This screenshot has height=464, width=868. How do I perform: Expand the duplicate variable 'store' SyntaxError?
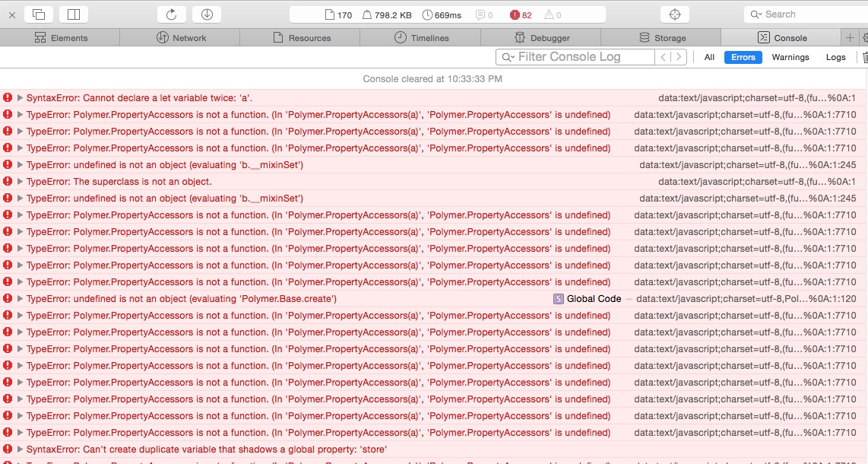[20, 449]
